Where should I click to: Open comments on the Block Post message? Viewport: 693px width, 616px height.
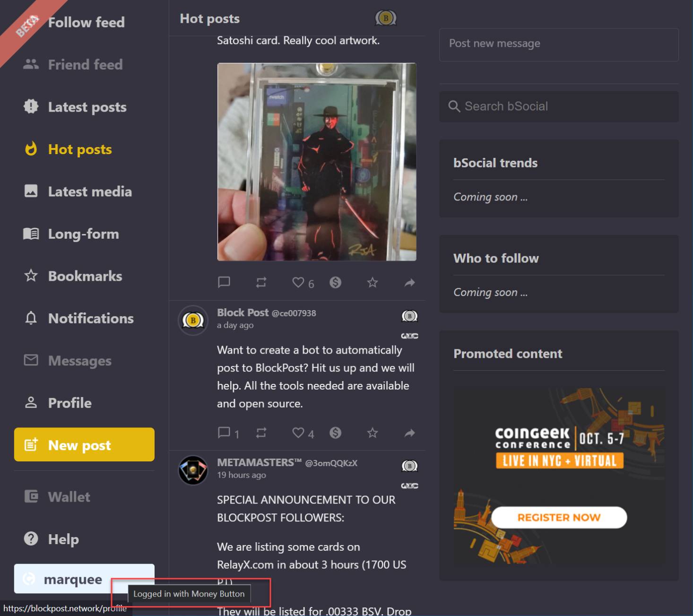[224, 433]
